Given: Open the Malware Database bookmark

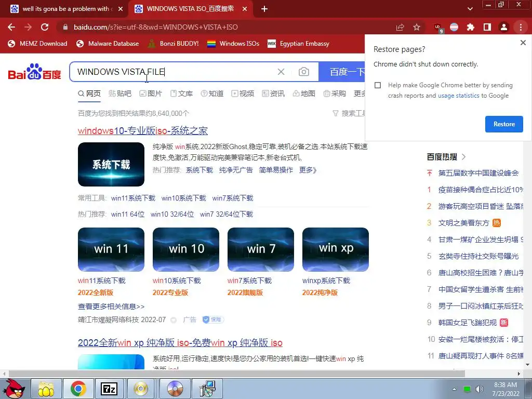Looking at the screenshot, I should (x=108, y=44).
